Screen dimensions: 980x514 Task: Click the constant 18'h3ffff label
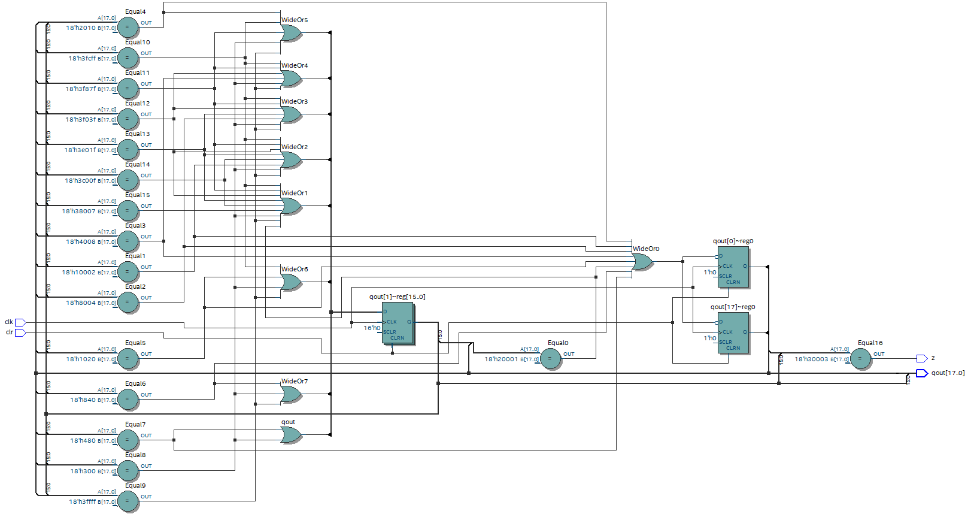tap(82, 501)
